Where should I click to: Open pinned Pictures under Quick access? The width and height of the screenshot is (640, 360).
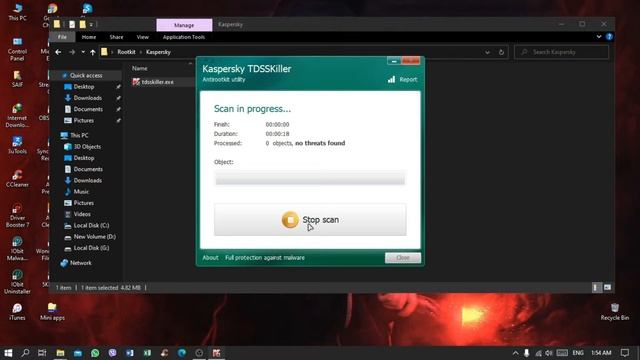(x=83, y=120)
